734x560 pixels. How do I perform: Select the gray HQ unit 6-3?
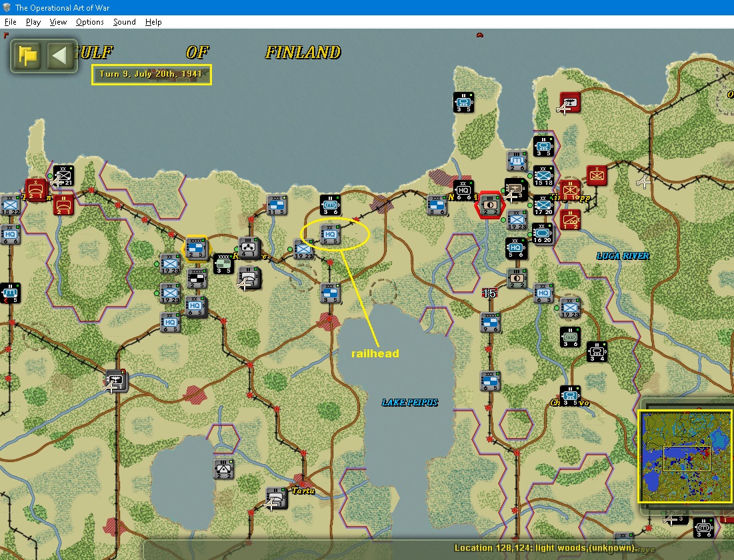pyautogui.click(x=543, y=293)
